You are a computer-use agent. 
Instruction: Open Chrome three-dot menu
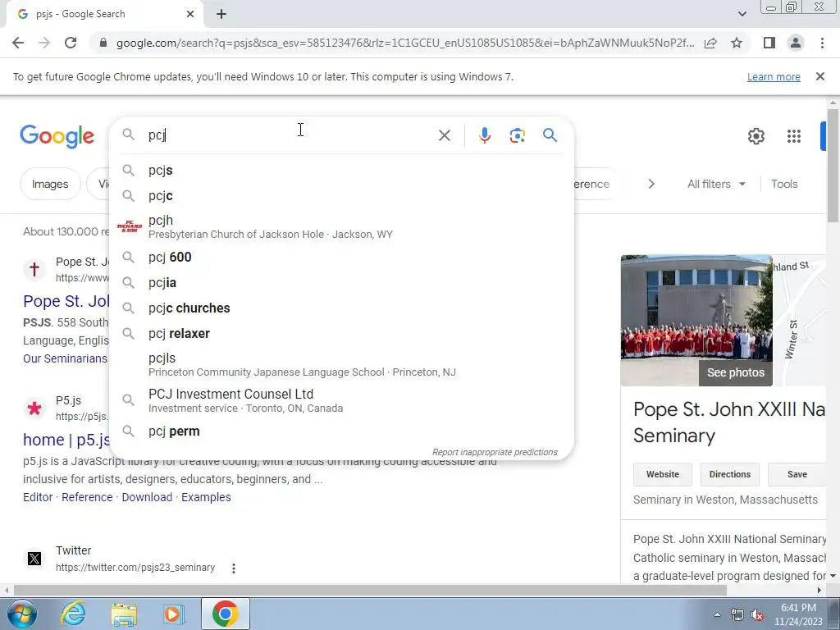click(822, 43)
